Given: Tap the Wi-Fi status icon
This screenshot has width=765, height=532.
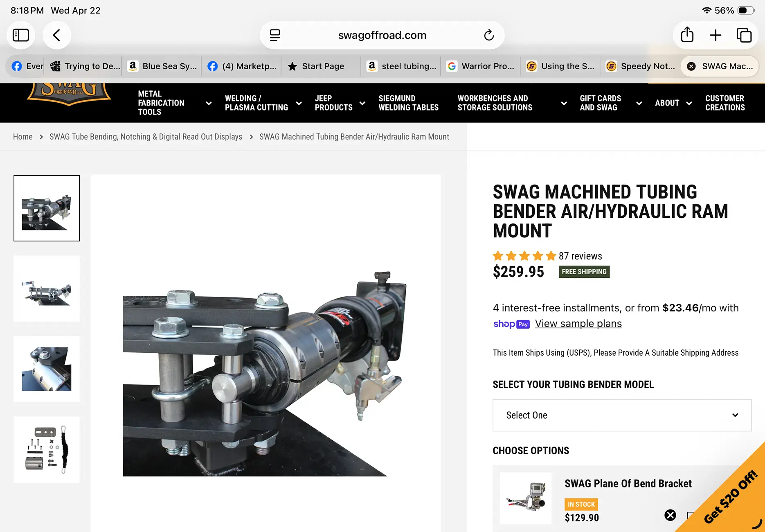Looking at the screenshot, I should (x=706, y=11).
